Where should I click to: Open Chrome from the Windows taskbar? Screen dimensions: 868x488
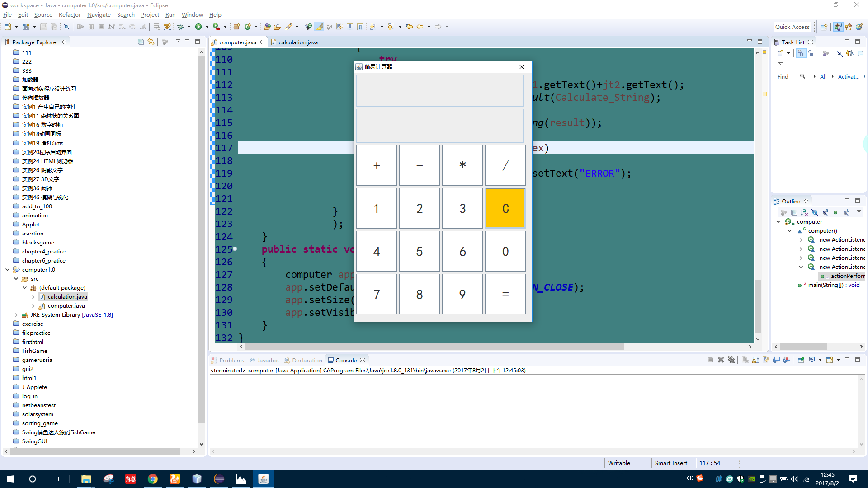[153, 479]
